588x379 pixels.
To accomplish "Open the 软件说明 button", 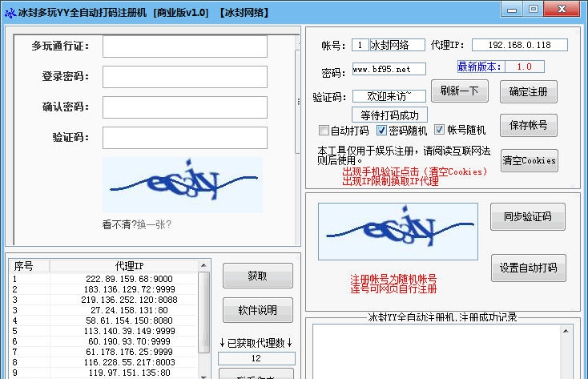I will point(258,310).
